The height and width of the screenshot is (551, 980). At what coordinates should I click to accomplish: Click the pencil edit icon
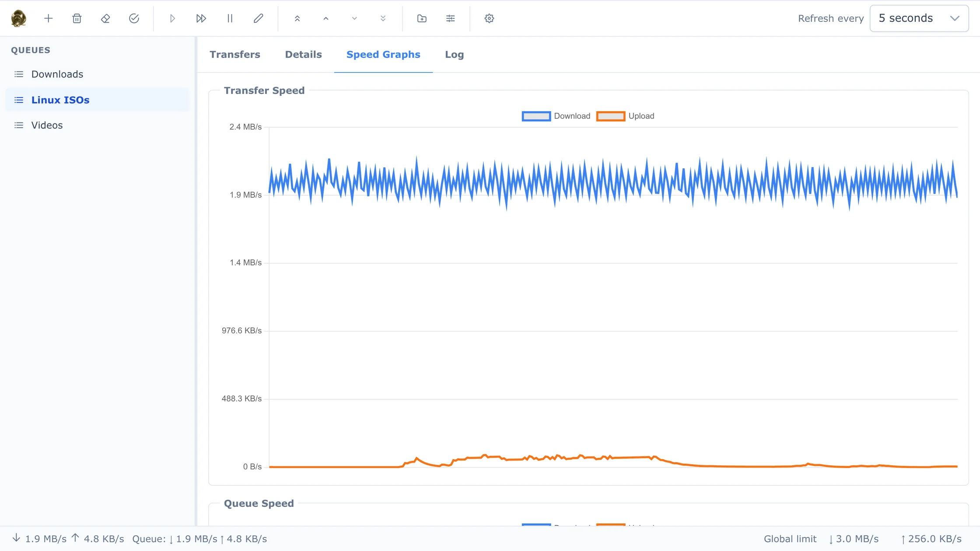(258, 18)
